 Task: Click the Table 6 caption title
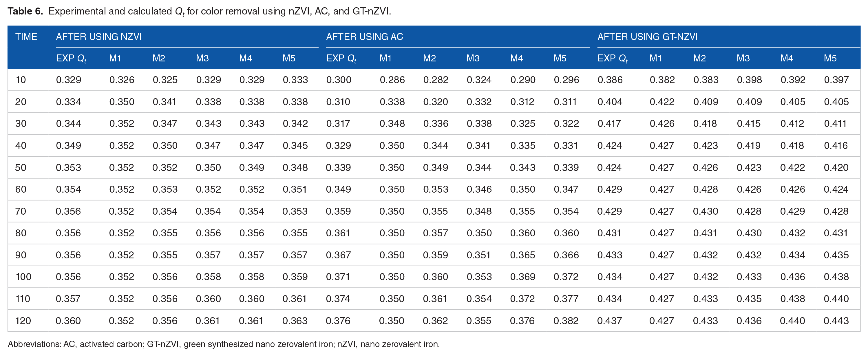point(25,11)
